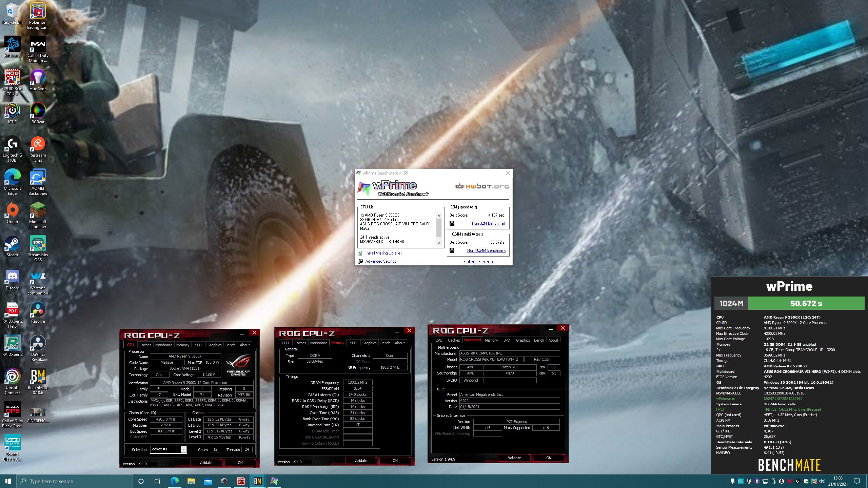Open RAIDXpert2 Help PDF icon

(12, 314)
